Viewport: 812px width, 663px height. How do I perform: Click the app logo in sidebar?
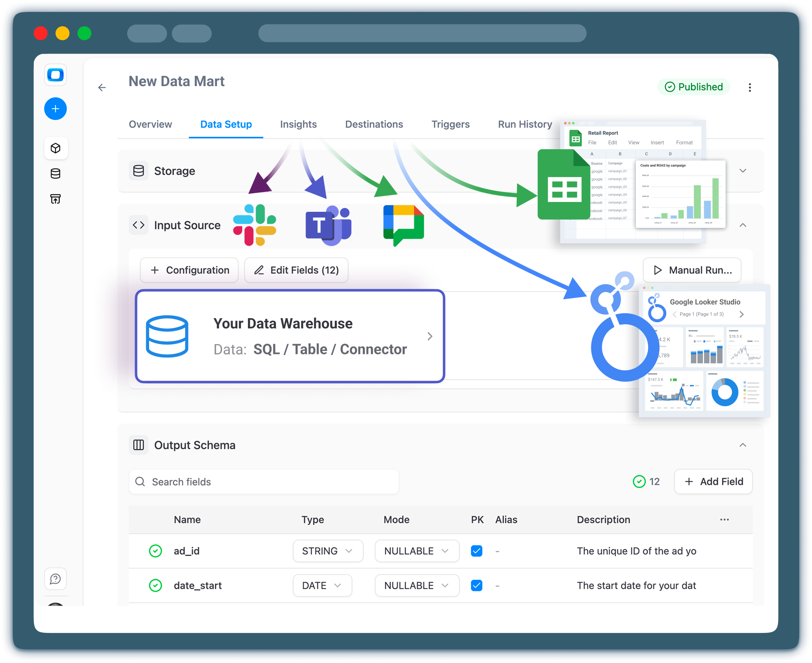click(56, 75)
